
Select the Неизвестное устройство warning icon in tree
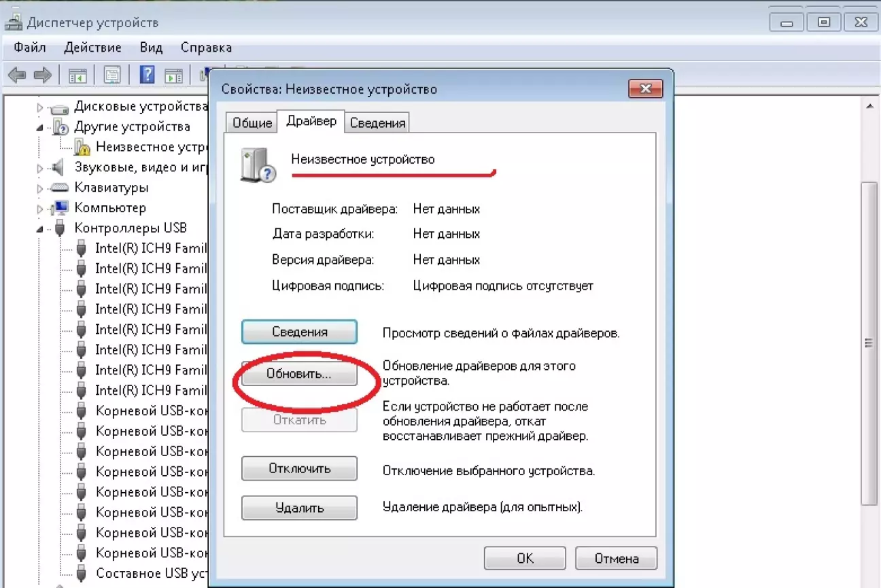(x=82, y=147)
